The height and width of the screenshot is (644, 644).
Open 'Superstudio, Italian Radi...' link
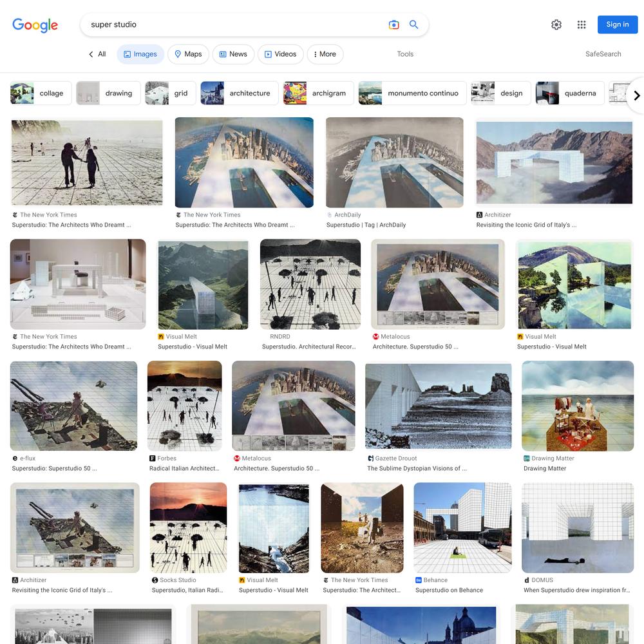187,590
